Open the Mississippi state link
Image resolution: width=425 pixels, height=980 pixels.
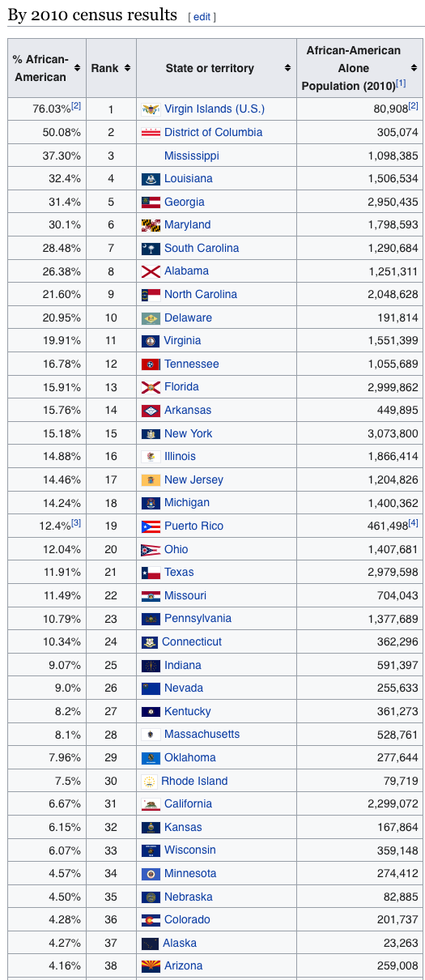point(192,156)
